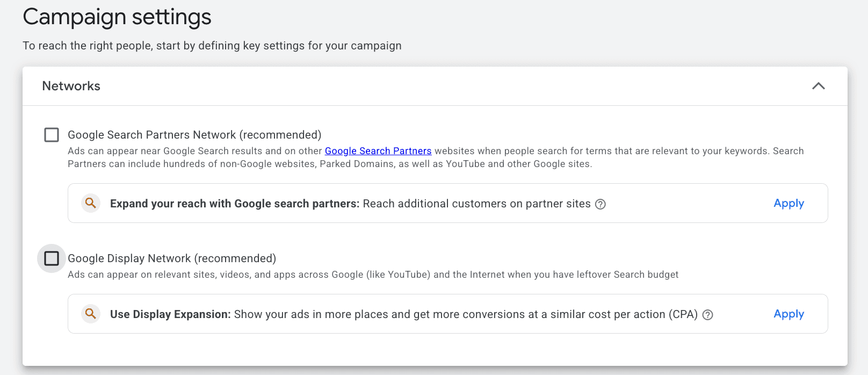868x375 pixels.
Task: Click the Networks section title
Action: click(71, 86)
